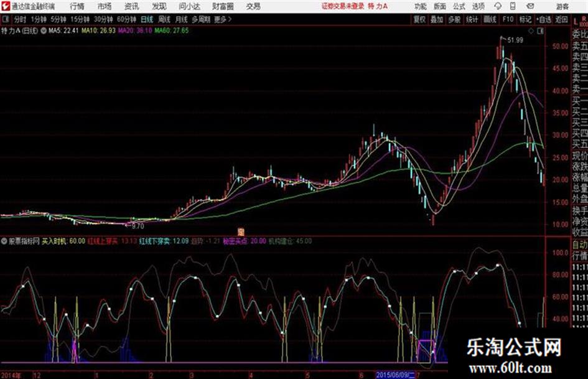Open the 问小达 menu
The height and width of the screenshot is (379, 588).
[x=189, y=6]
